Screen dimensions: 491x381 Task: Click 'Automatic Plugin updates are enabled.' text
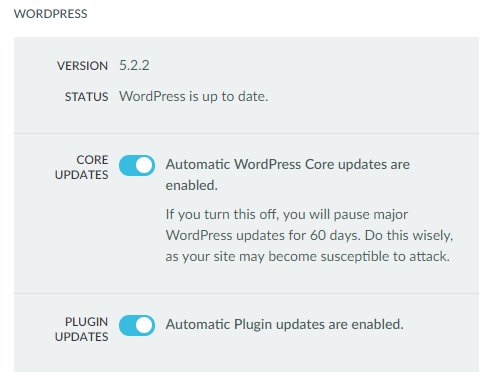285,324
